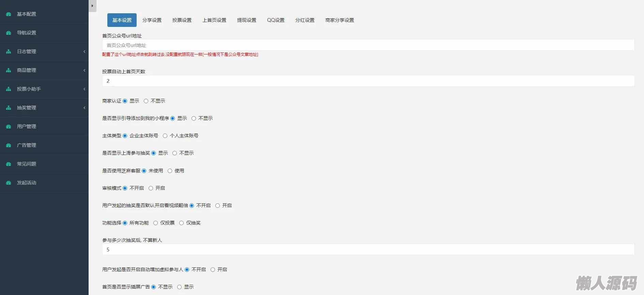
Task: Click the 投票自动上首页天数 input field
Action: tap(368, 81)
